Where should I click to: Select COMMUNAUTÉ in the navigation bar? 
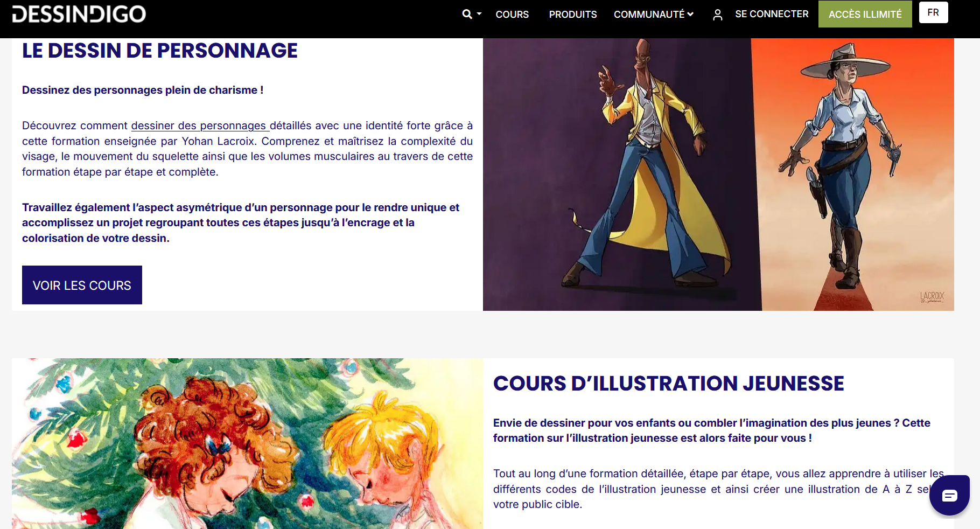[x=649, y=15]
